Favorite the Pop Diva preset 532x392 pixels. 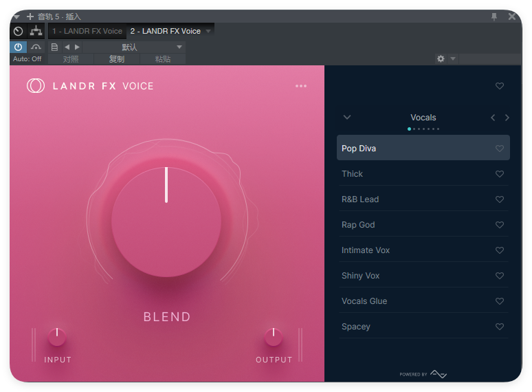coord(500,149)
